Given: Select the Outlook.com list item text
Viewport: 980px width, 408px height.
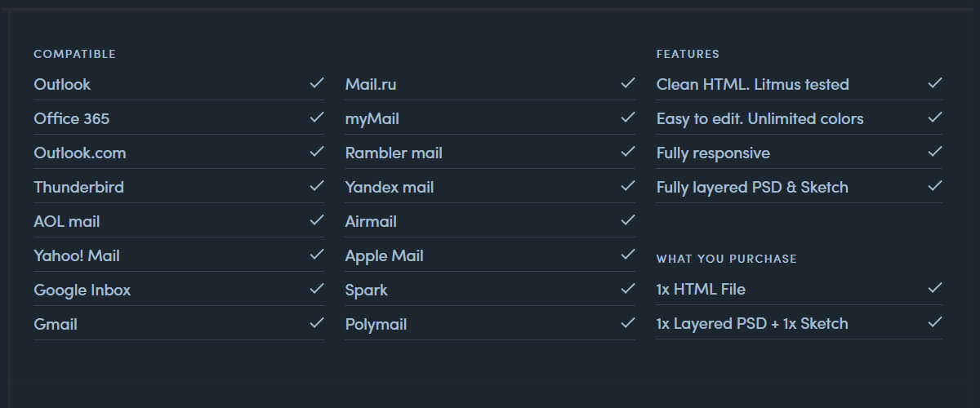Looking at the screenshot, I should click(80, 153).
